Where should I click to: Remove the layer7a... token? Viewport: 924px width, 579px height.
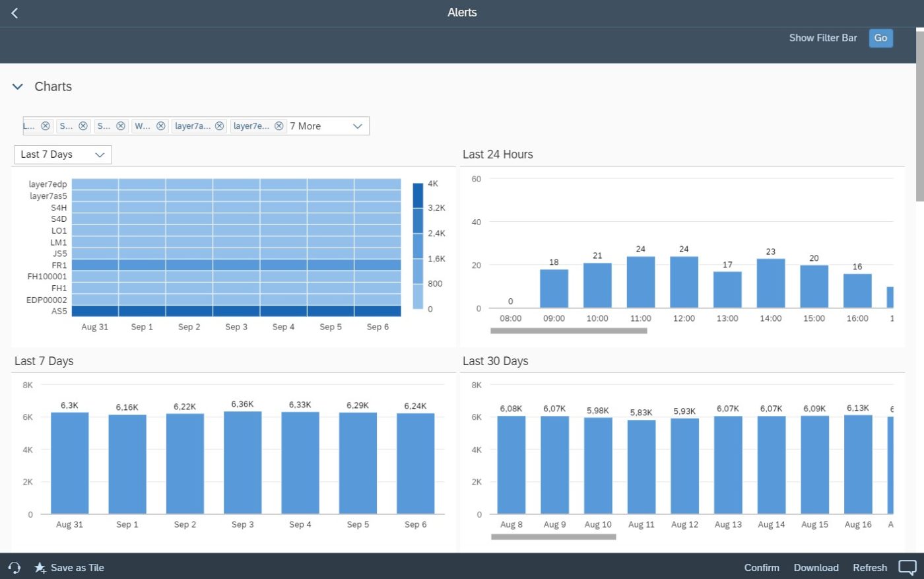coord(220,126)
